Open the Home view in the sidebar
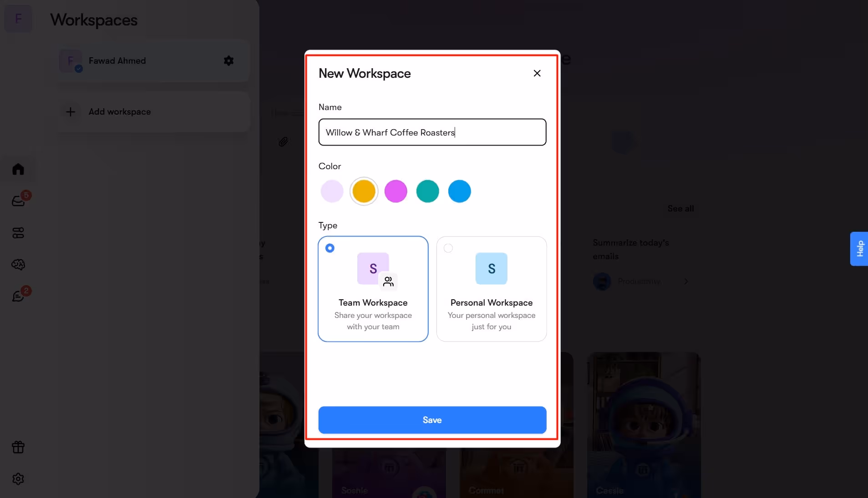 [18, 169]
